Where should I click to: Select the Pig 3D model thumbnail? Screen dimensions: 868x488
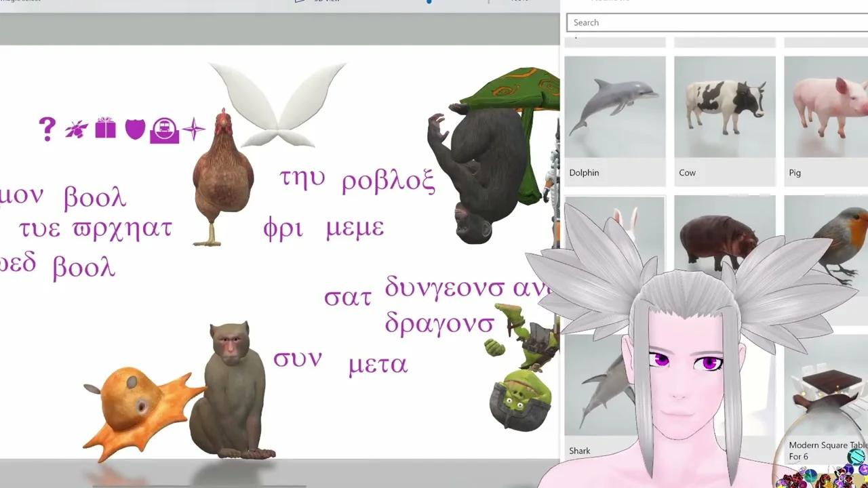click(826, 107)
